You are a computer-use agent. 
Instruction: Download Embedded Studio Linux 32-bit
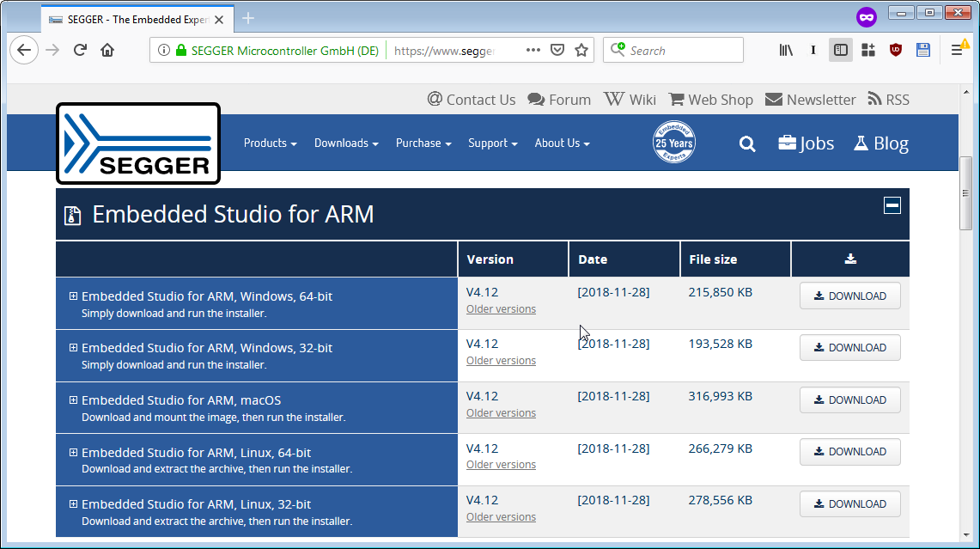coord(850,504)
